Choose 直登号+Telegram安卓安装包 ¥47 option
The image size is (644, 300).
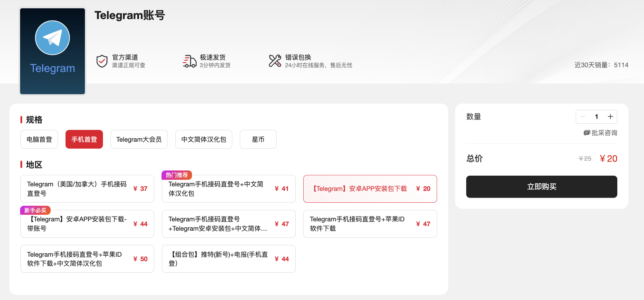click(x=229, y=224)
